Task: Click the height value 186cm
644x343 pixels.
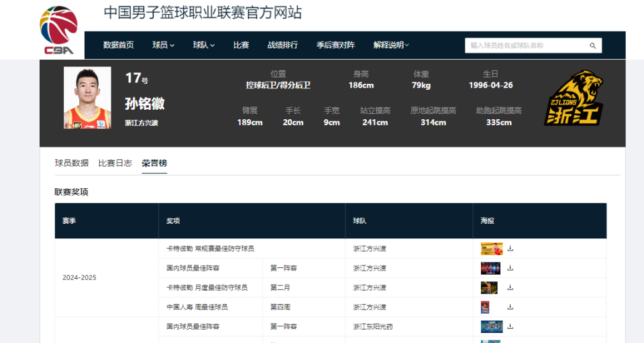Action: (361, 85)
